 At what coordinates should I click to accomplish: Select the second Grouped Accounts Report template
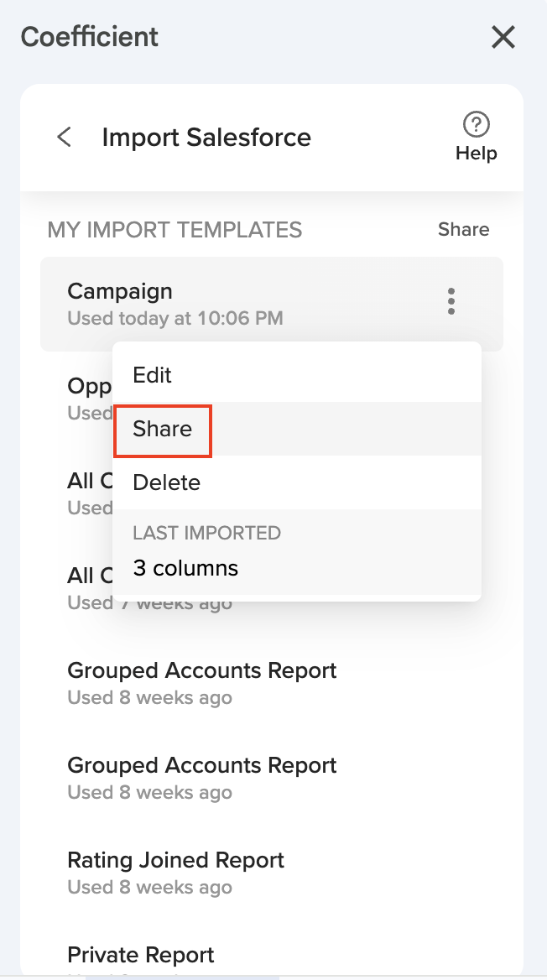(201, 765)
